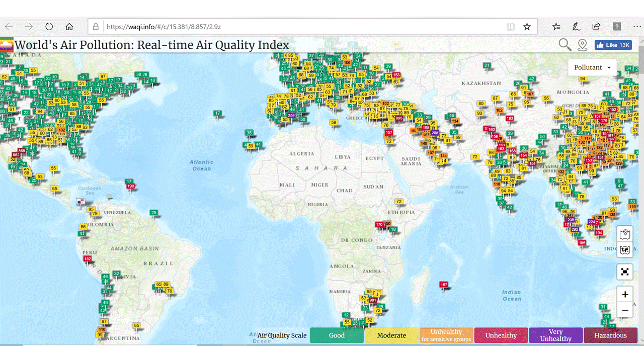Add this page to favorites with the star
This screenshot has width=644, height=362.
[527, 27]
